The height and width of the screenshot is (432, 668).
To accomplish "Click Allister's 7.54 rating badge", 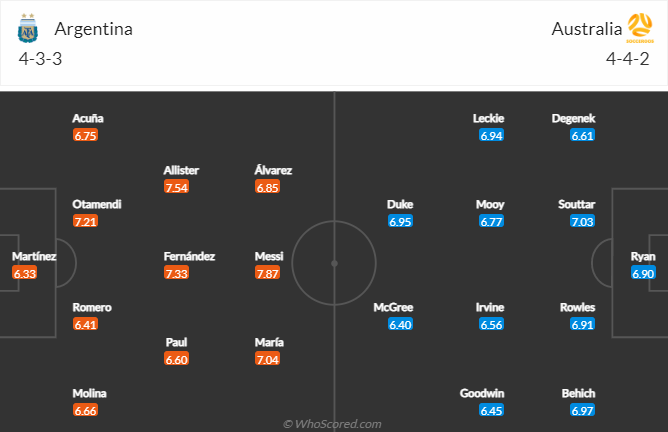I will pyautogui.click(x=176, y=187).
